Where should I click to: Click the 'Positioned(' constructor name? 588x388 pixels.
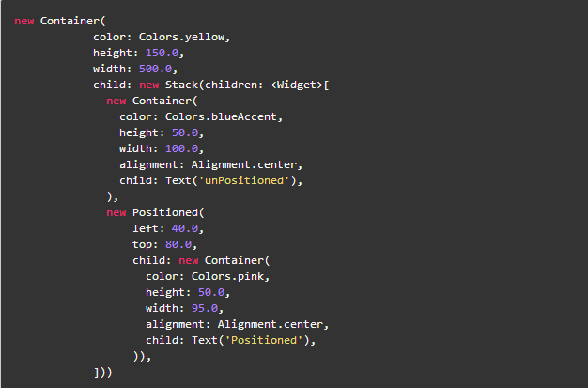point(168,212)
